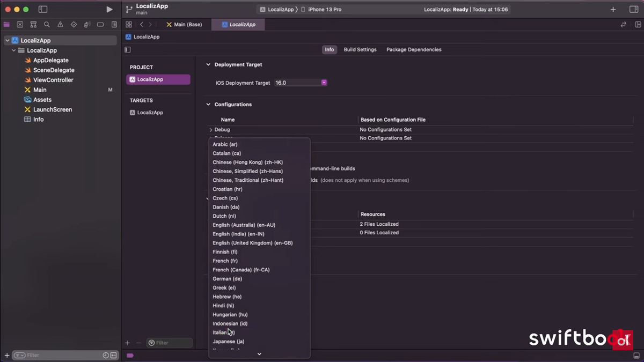The height and width of the screenshot is (362, 644).
Task: Open the Symbol navigator
Action: [x=33, y=25]
